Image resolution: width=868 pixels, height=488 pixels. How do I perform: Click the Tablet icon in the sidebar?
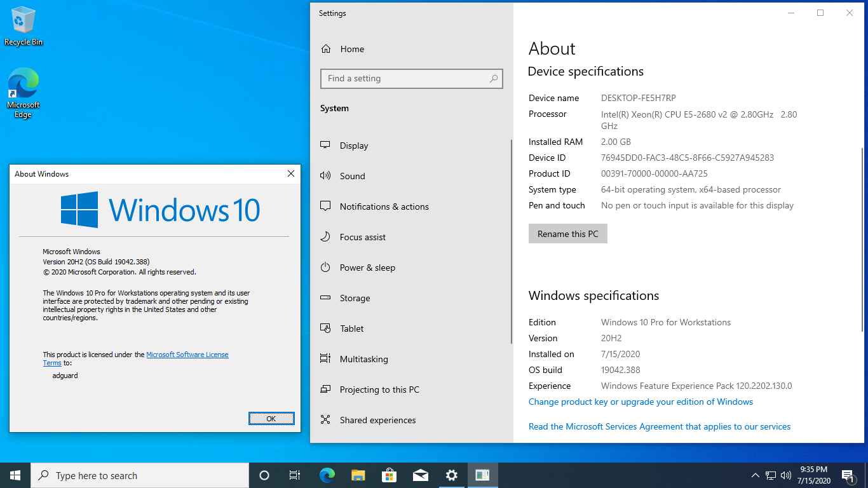pyautogui.click(x=325, y=329)
